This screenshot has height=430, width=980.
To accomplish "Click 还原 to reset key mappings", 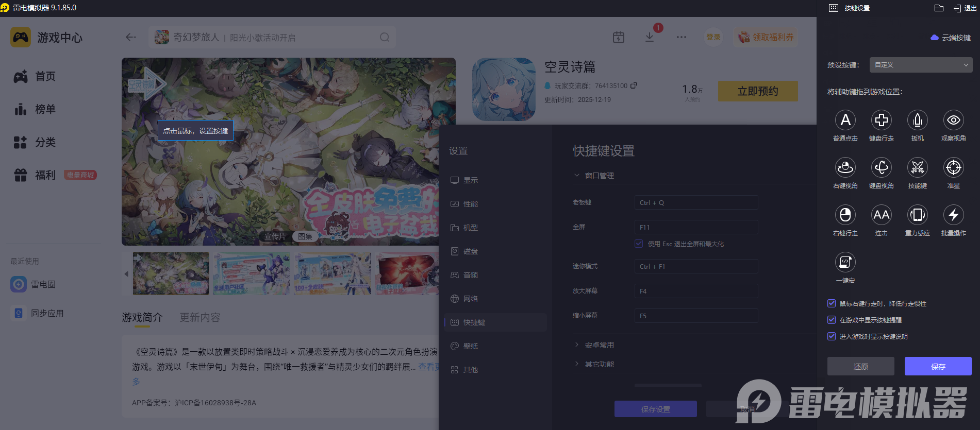I will point(861,366).
